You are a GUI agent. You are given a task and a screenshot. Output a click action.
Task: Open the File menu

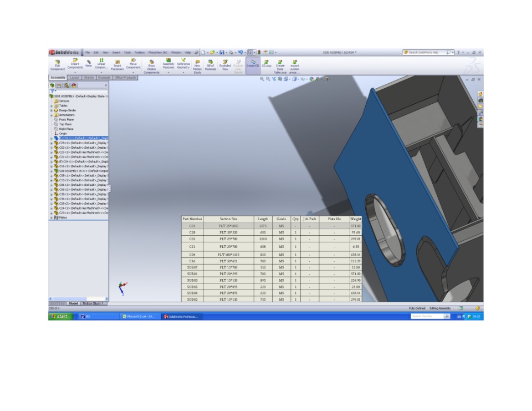88,53
